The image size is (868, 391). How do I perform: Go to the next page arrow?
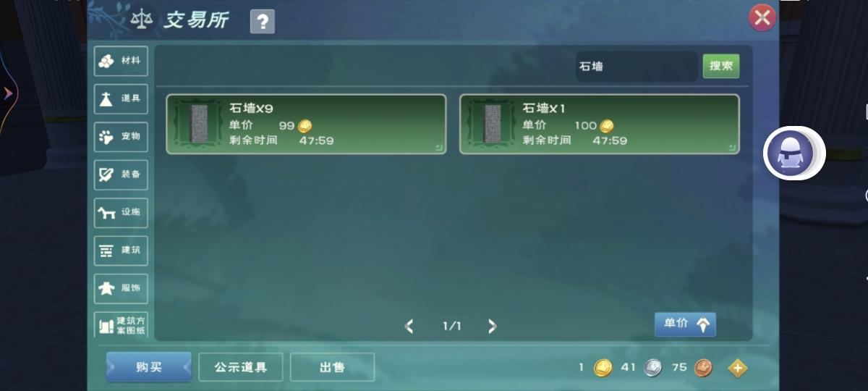tap(492, 327)
